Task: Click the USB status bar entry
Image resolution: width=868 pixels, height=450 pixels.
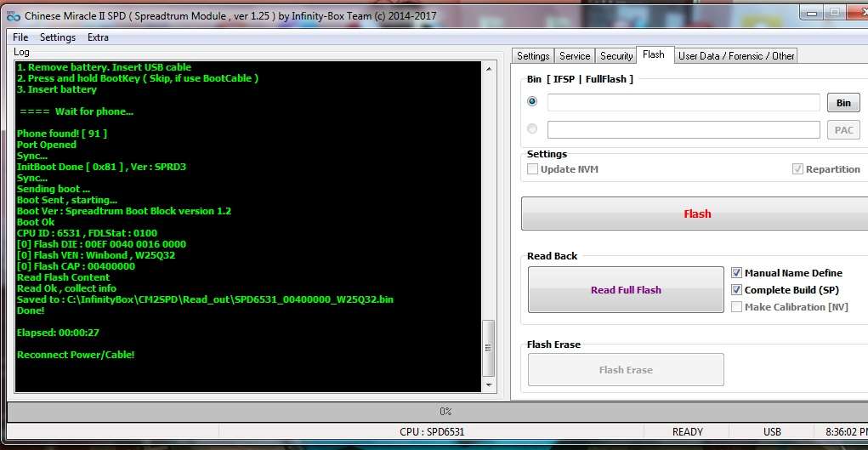Action: [x=772, y=432]
